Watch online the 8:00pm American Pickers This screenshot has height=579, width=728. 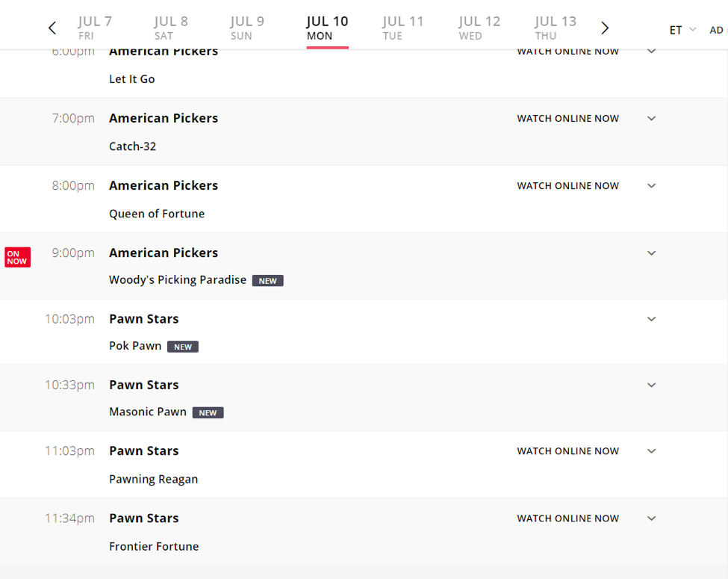(x=567, y=186)
